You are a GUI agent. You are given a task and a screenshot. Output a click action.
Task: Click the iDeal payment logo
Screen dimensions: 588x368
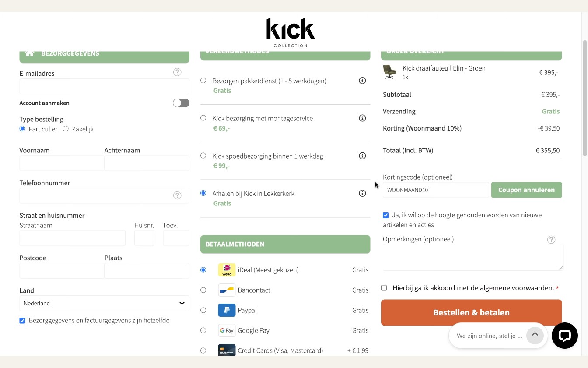point(227,270)
